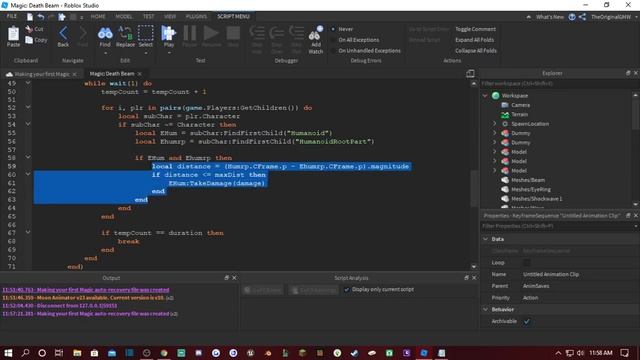Collapse the code fold at line 58
The height and width of the screenshot is (360, 640).
(28, 157)
